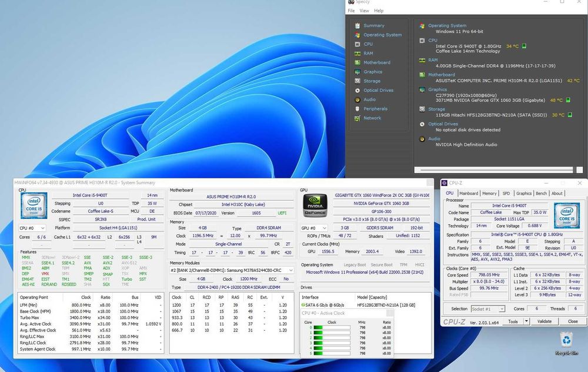
Task: Click the Multiplier x 8.0 field in CPU-Z
Action: pyautogui.click(x=489, y=281)
